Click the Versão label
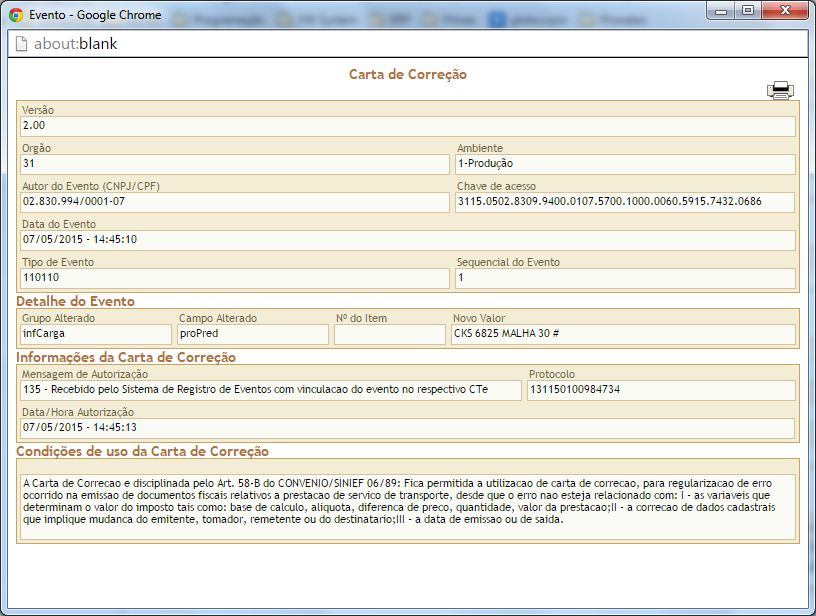Image resolution: width=816 pixels, height=616 pixels. 38,110
